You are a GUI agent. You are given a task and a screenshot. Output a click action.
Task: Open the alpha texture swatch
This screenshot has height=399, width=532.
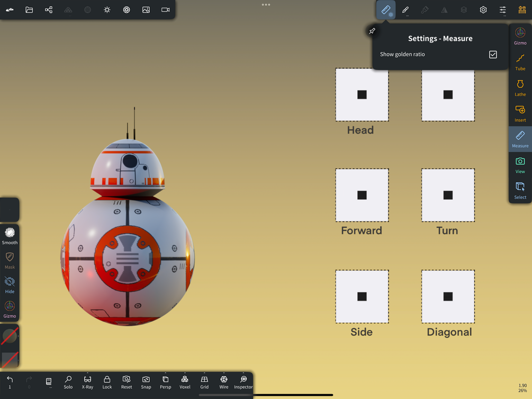10,360
